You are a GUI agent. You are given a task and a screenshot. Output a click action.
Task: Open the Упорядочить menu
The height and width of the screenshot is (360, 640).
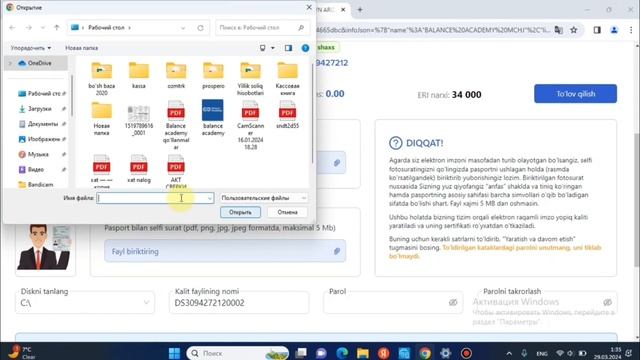(x=31, y=48)
